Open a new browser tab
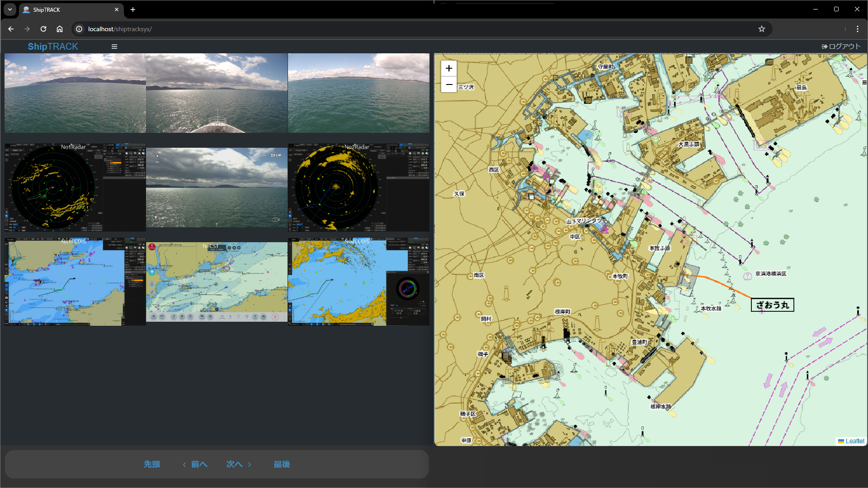The height and width of the screenshot is (488, 868). [x=133, y=9]
